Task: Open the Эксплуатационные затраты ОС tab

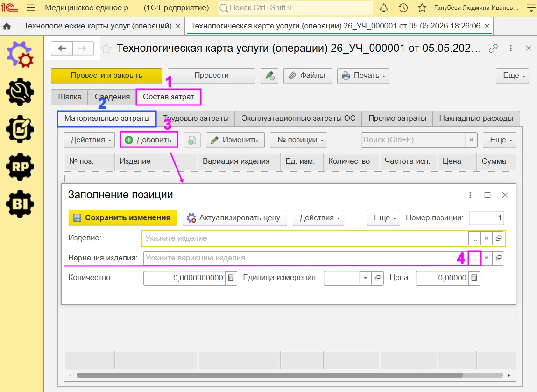Action: pyautogui.click(x=298, y=119)
